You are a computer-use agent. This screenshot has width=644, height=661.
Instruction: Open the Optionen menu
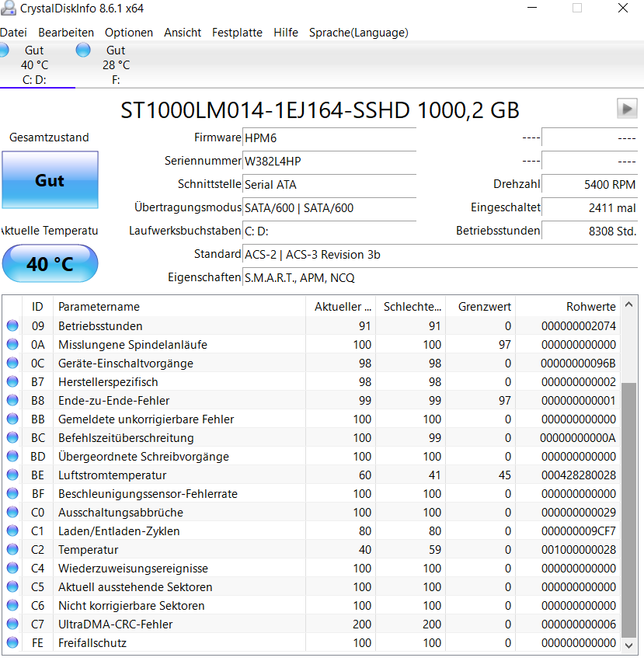pos(129,33)
